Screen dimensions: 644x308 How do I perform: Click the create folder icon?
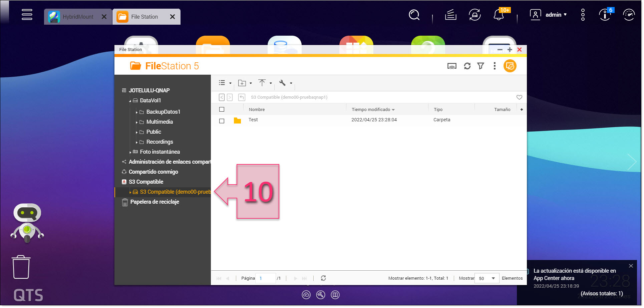(243, 83)
